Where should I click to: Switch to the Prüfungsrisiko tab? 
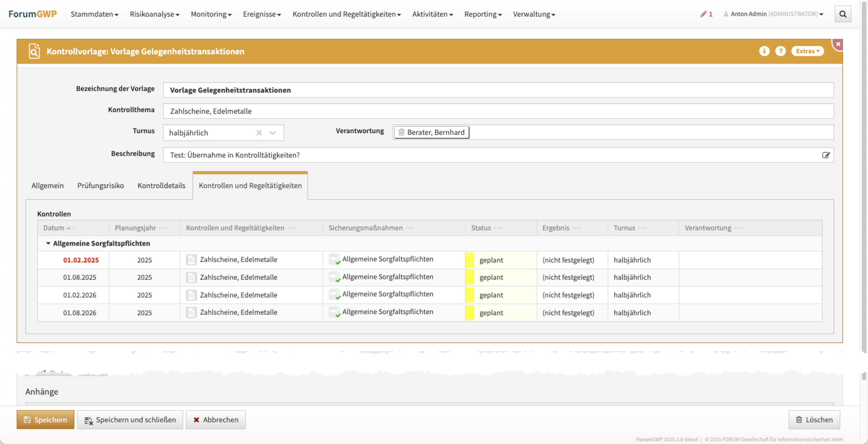coord(100,186)
